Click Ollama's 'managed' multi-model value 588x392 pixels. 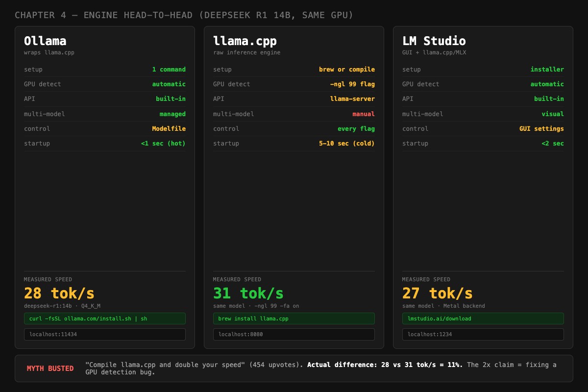coord(172,114)
